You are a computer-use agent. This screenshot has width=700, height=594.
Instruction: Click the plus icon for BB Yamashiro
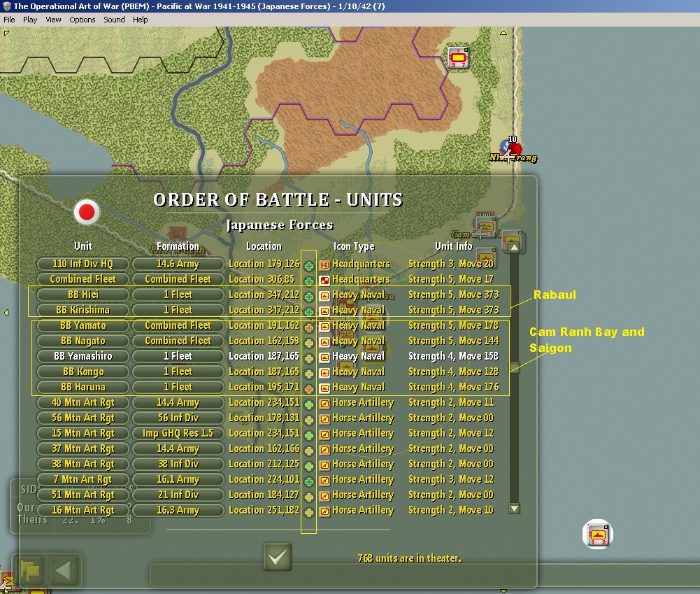point(308,359)
